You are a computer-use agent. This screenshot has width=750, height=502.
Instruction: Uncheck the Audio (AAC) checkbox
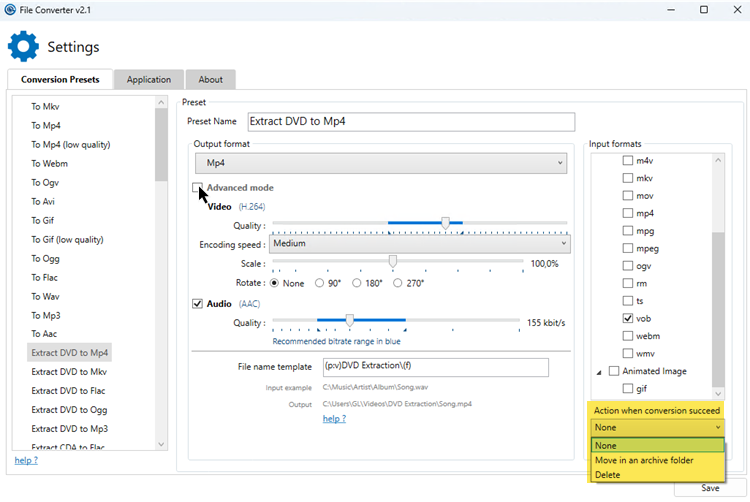point(198,303)
